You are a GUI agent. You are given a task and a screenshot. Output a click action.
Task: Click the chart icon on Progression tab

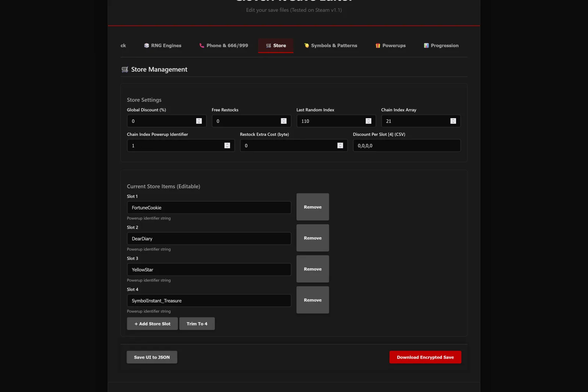pos(426,46)
